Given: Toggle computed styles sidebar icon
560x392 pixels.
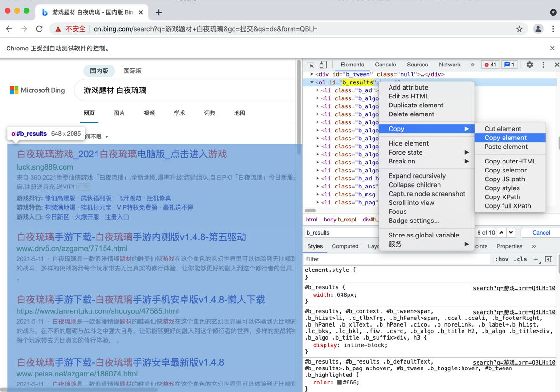Looking at the screenshot, I should pos(549,260).
